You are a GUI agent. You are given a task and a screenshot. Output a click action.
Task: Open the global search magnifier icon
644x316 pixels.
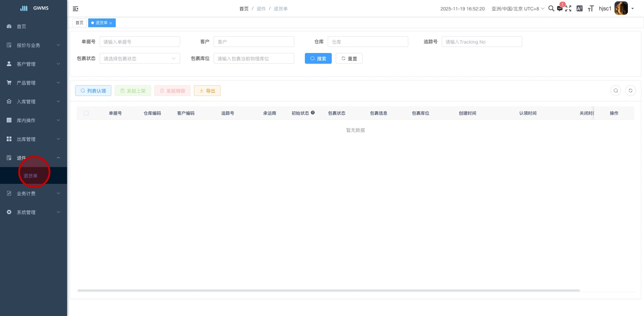(551, 8)
